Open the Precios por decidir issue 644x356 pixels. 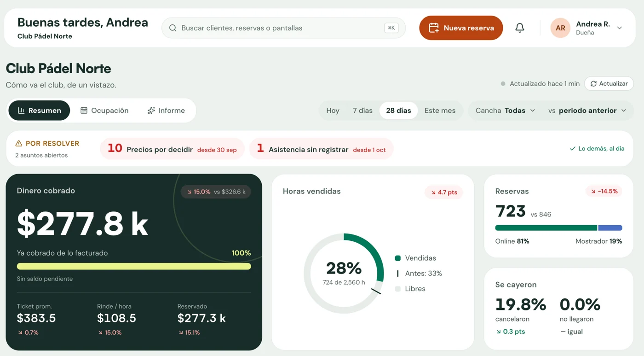click(x=172, y=149)
